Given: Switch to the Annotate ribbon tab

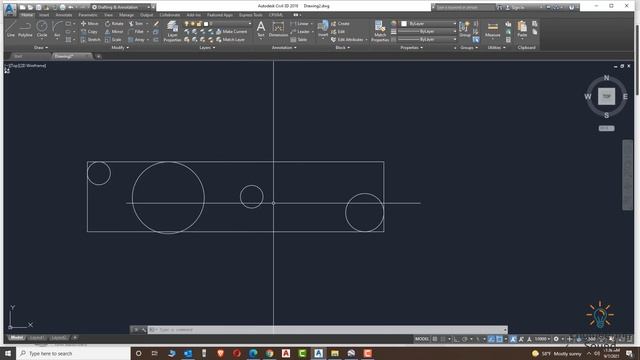Looking at the screenshot, I should 64,15.
